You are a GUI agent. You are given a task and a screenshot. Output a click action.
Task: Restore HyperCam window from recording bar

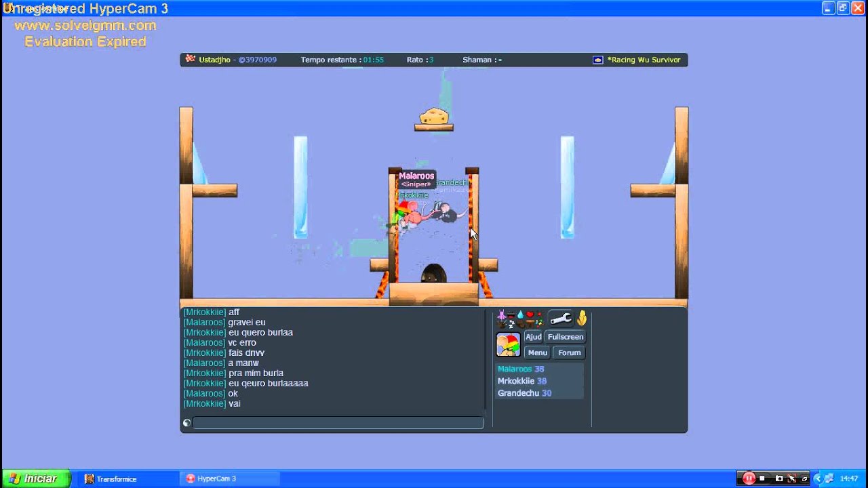coord(804,479)
